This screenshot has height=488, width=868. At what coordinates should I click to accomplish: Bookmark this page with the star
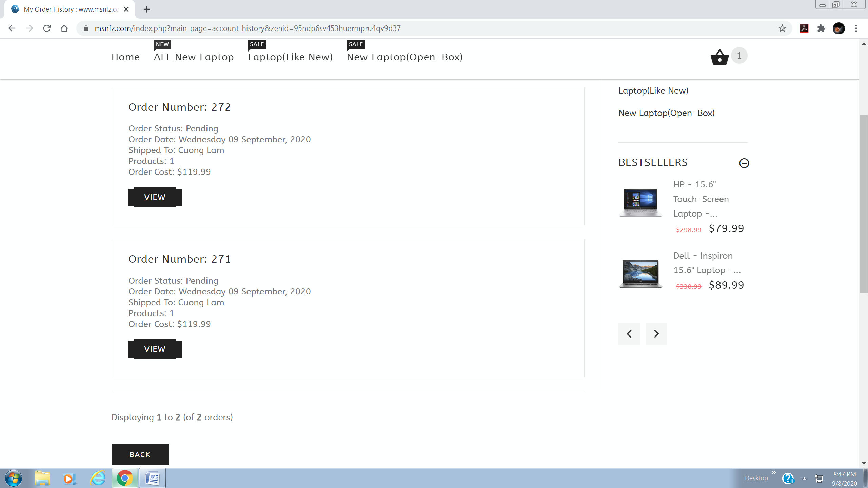pyautogui.click(x=782, y=28)
